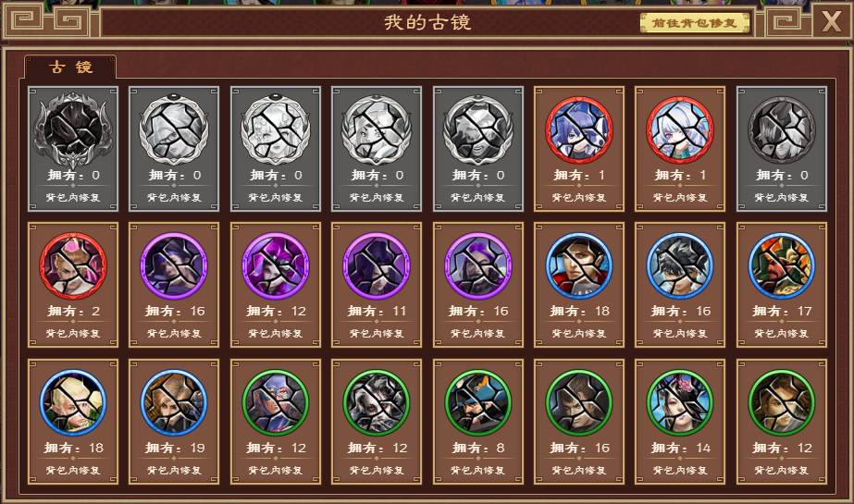
Task: Select the purple-ringed mirror owning 11
Action: [x=377, y=266]
